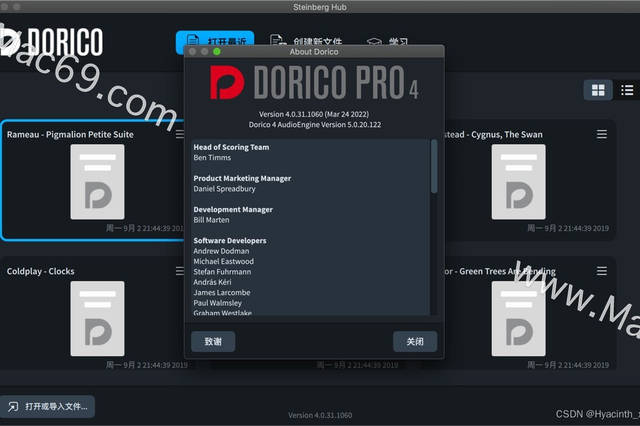This screenshot has width=640, height=426.
Task: Click the name 'Stefan Fuhrmann'
Action: (x=222, y=272)
